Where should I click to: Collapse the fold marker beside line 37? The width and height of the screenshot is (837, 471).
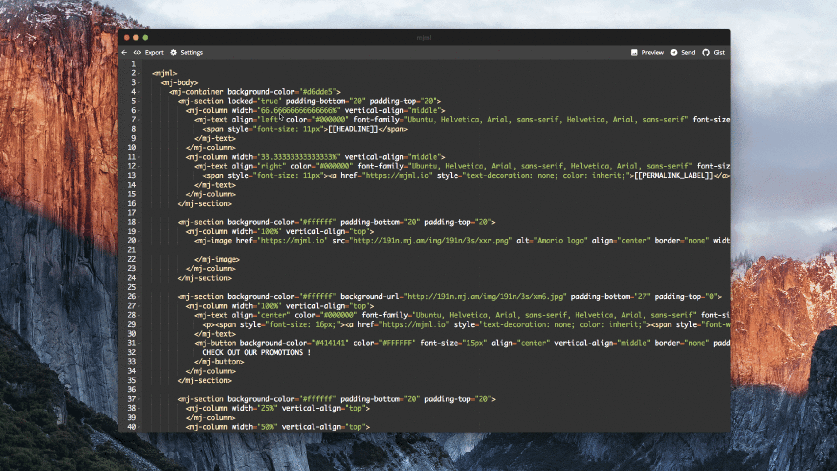point(140,399)
